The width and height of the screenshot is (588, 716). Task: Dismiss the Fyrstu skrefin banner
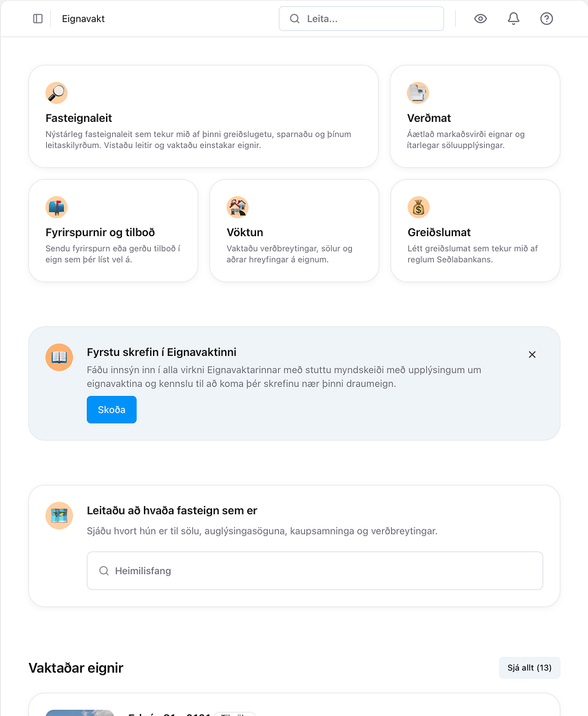point(532,355)
